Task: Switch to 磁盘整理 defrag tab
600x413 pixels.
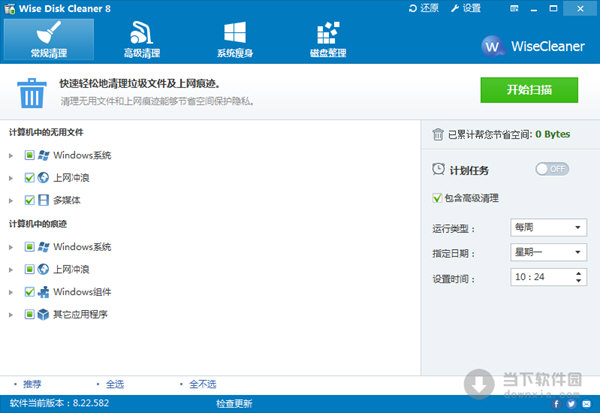Action: pos(328,39)
